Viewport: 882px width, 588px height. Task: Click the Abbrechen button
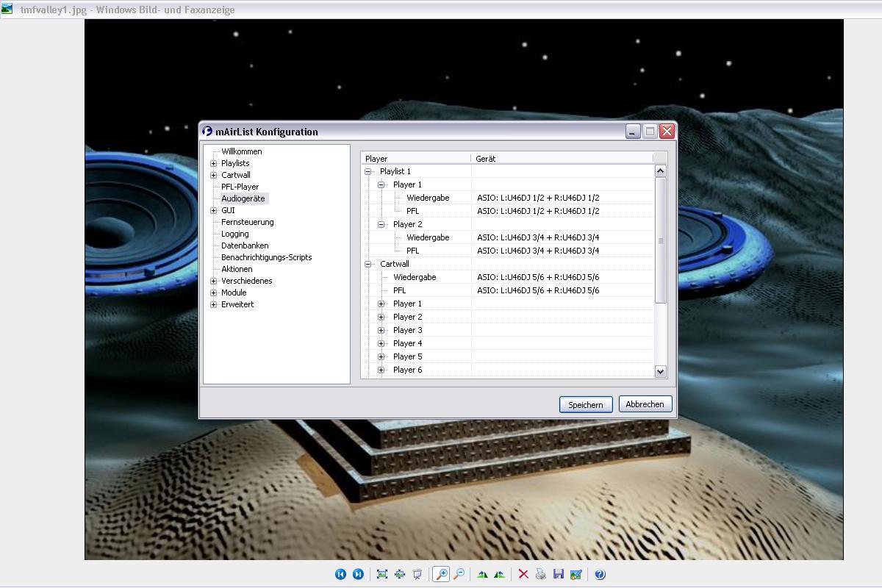[645, 404]
